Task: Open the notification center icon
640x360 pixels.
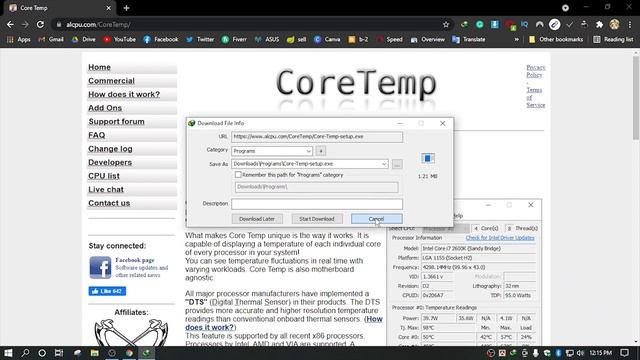Action: 624,353
